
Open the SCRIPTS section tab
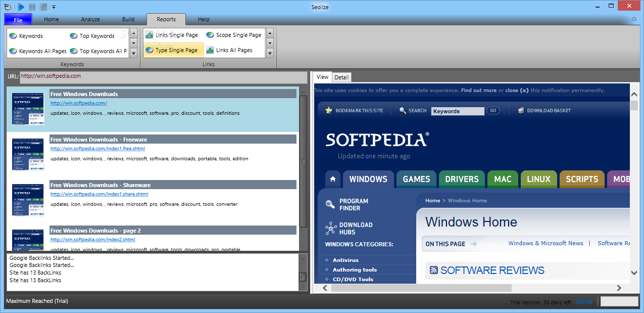[x=582, y=179]
